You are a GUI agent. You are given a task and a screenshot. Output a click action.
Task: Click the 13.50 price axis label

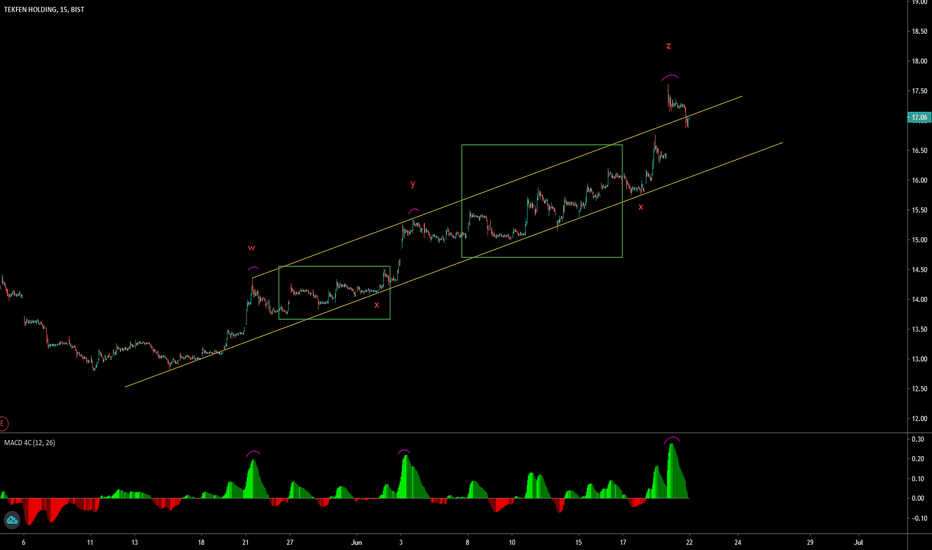tap(919, 329)
